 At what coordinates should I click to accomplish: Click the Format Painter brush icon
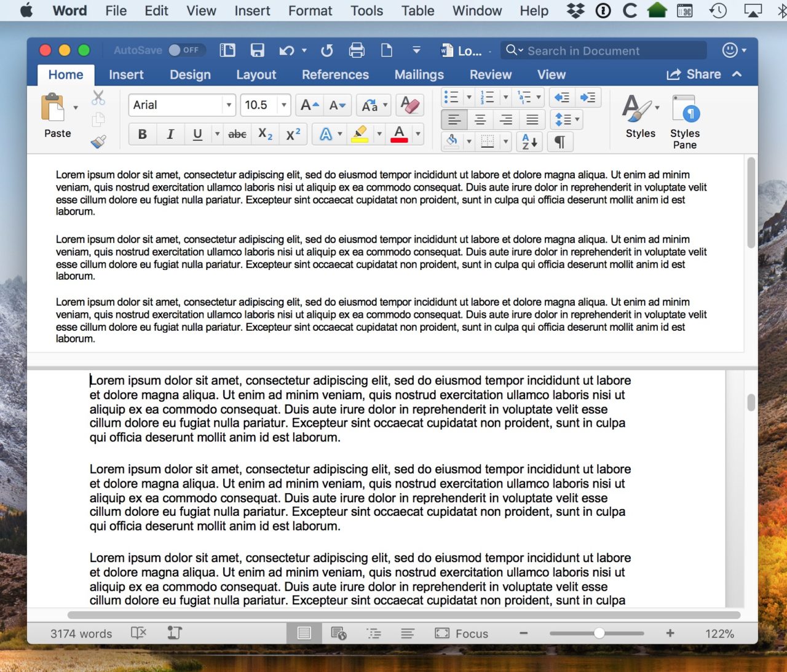(98, 142)
